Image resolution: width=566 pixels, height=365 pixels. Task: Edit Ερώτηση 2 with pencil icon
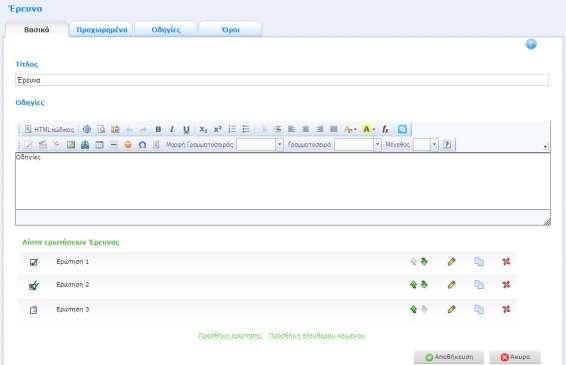(451, 285)
